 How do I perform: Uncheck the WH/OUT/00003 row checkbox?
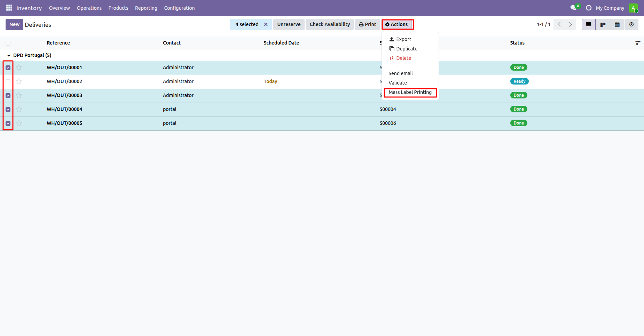point(8,96)
